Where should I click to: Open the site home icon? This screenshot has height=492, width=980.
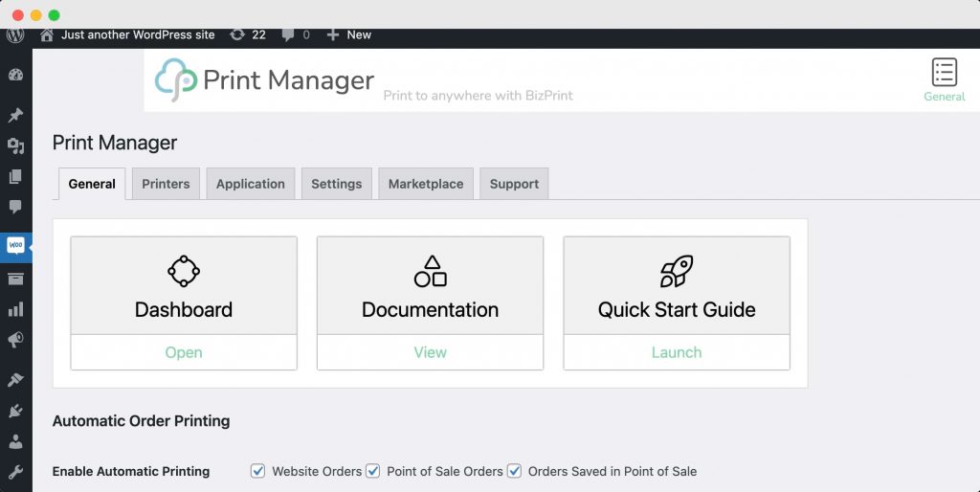[47, 35]
